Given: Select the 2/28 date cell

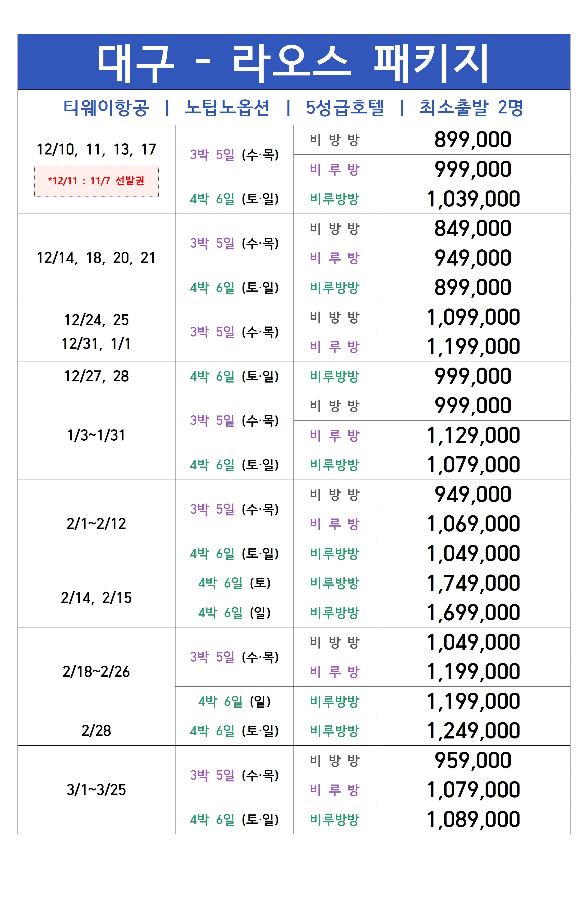Looking at the screenshot, I should (x=96, y=731).
